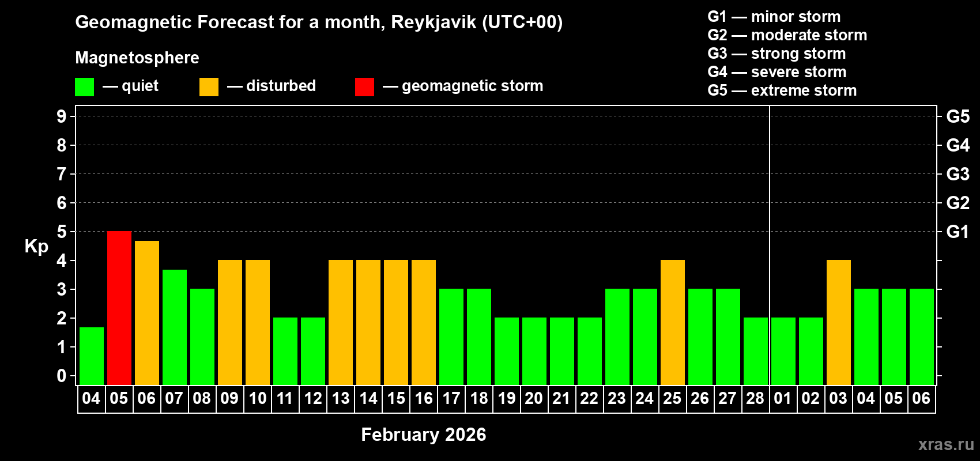Screen dimensions: 980x461
Task: Click the green bar above date 23
Action: coord(617,337)
